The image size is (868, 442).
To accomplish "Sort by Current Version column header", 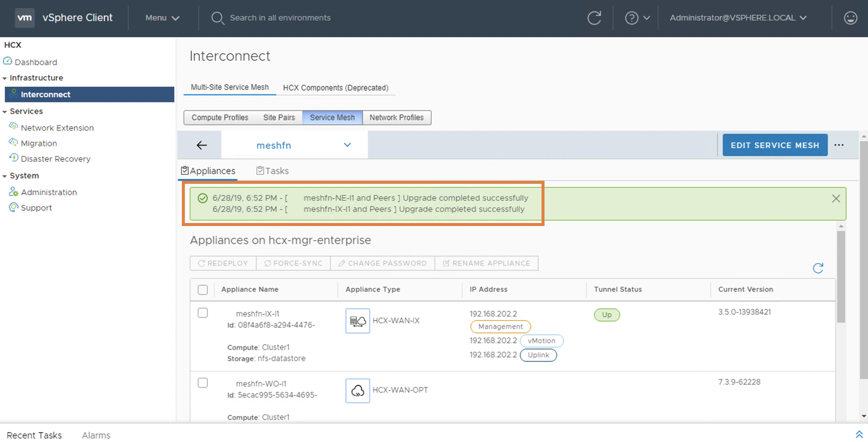I will 745,289.
